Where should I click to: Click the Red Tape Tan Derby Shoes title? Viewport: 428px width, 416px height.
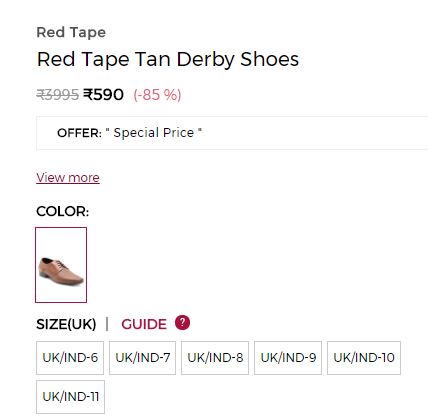coord(168,60)
